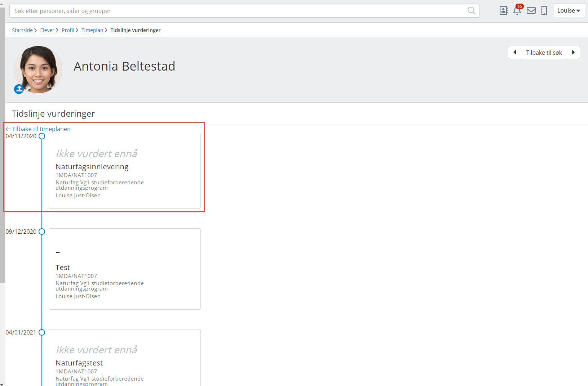Open Profil breadcrumb link
The width and height of the screenshot is (588, 386).
(x=68, y=30)
